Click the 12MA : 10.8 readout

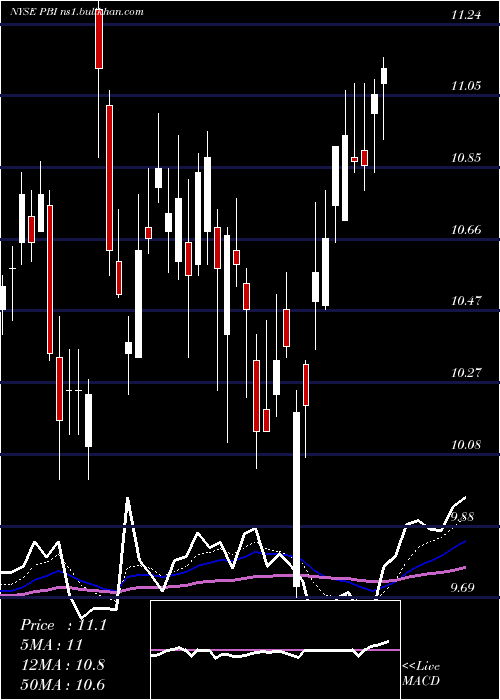(62, 664)
